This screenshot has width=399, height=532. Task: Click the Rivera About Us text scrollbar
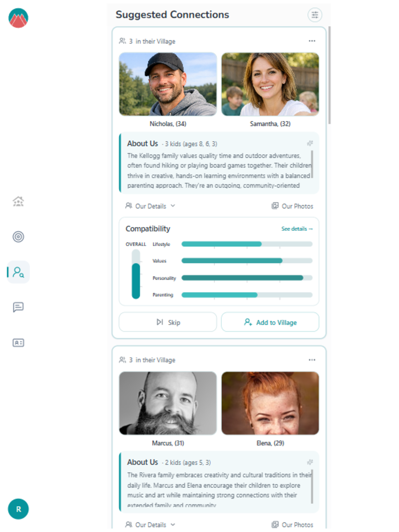pos(312,486)
